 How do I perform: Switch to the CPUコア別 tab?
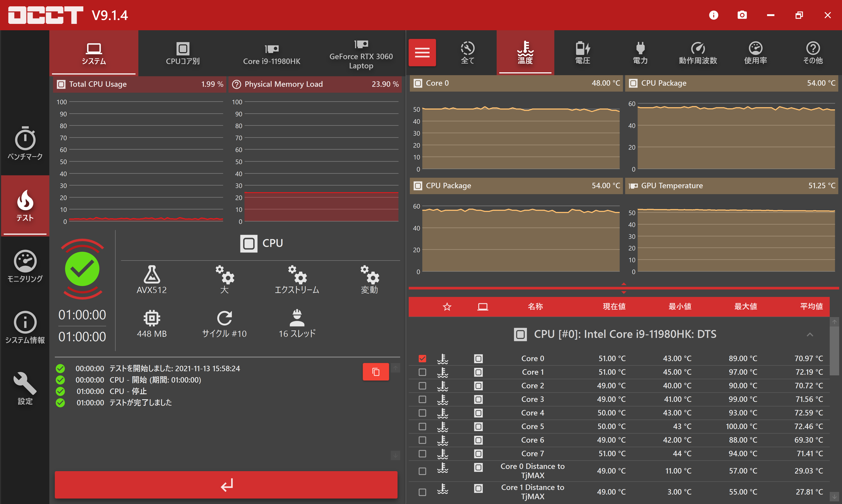[183, 53]
